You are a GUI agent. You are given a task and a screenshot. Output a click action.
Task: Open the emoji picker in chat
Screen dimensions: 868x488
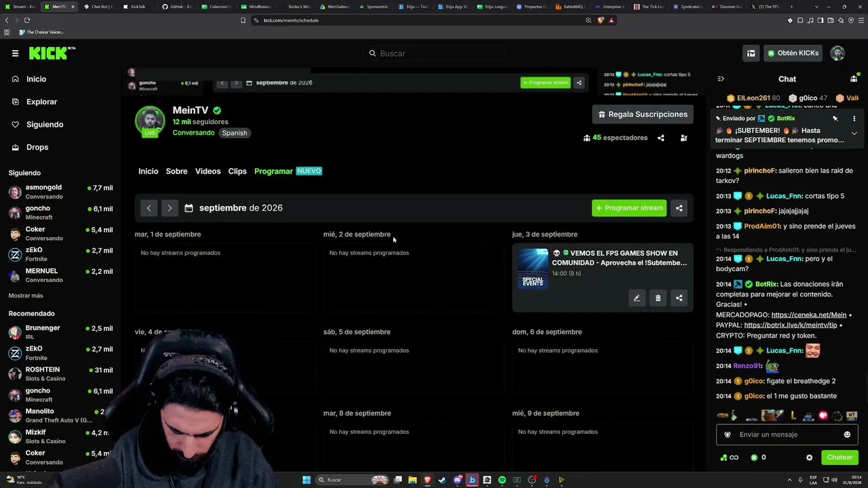(x=847, y=434)
